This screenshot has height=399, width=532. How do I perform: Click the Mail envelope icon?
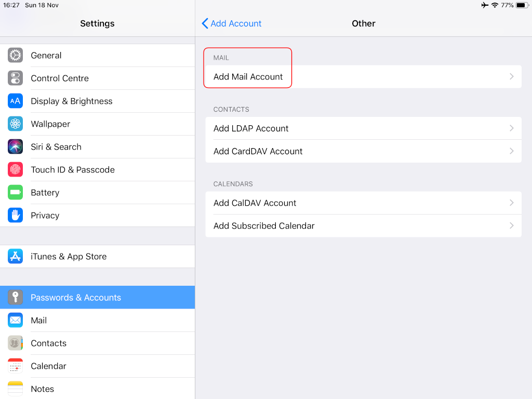tap(15, 320)
